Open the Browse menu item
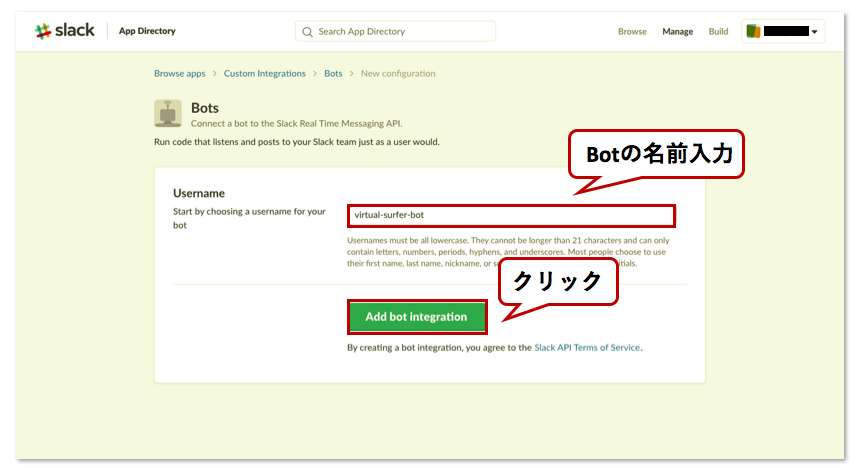Viewport: 856px width, 468px height. pyautogui.click(x=632, y=32)
